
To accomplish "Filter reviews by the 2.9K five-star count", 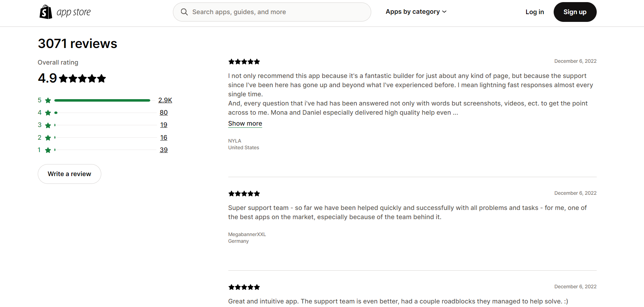I will tap(165, 100).
